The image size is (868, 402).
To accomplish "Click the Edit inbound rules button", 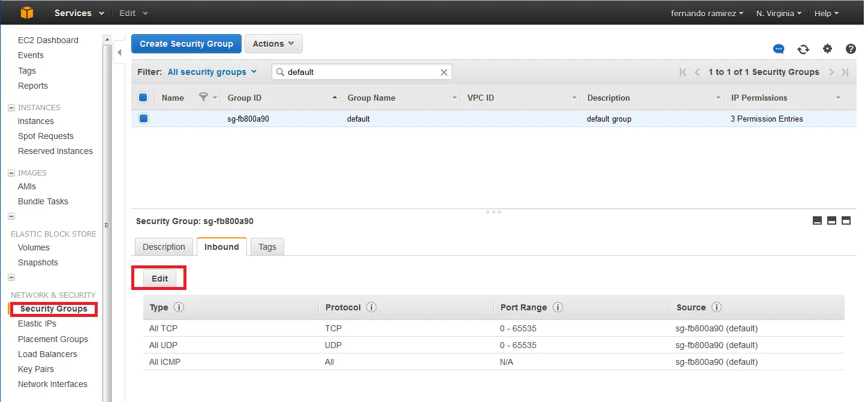I will tap(160, 279).
